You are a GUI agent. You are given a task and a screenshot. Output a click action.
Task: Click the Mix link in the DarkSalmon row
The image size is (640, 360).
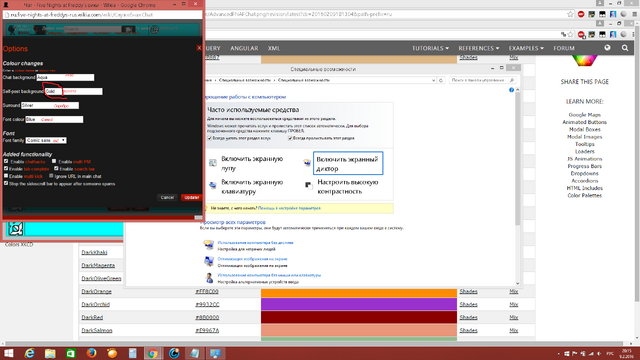513,331
